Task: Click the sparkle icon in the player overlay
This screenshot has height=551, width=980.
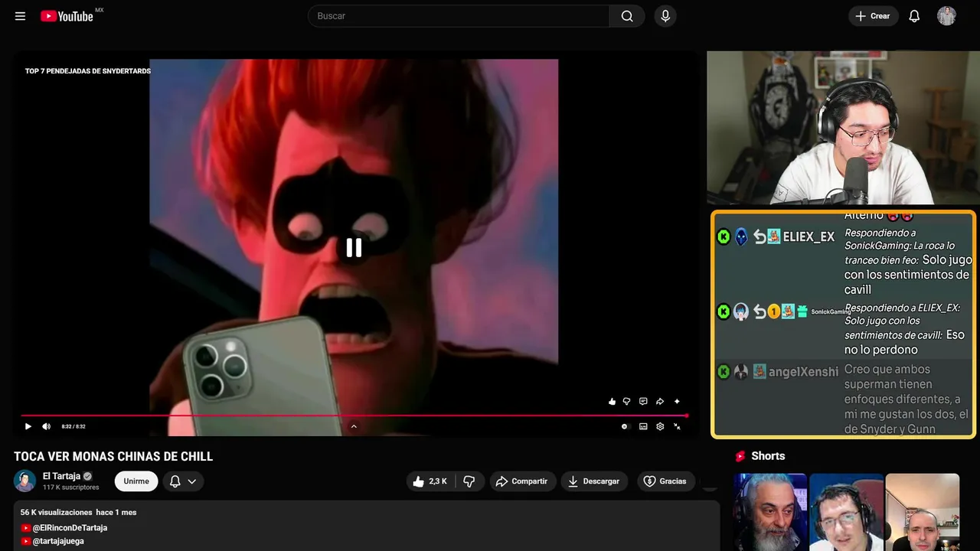Action: (677, 401)
